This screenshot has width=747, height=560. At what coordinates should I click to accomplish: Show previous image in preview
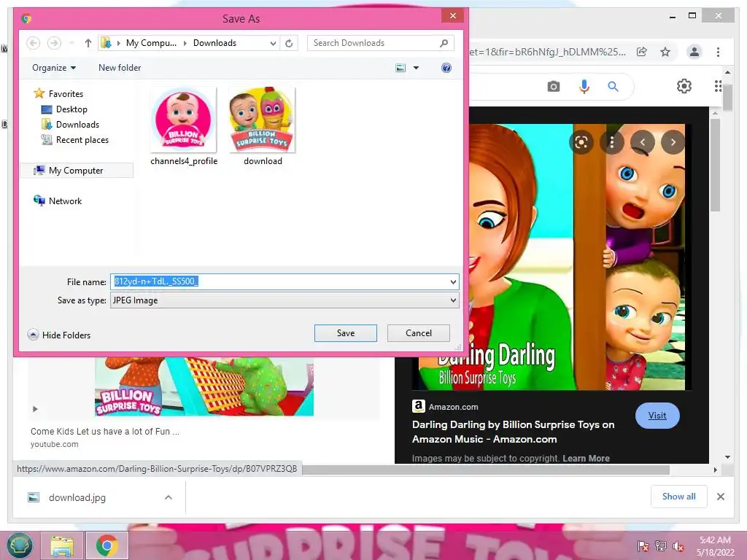(642, 142)
